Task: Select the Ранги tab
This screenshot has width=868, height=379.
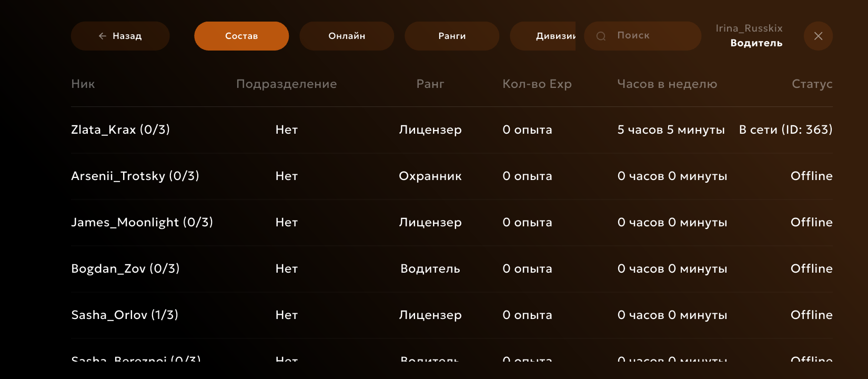Action: pyautogui.click(x=452, y=36)
